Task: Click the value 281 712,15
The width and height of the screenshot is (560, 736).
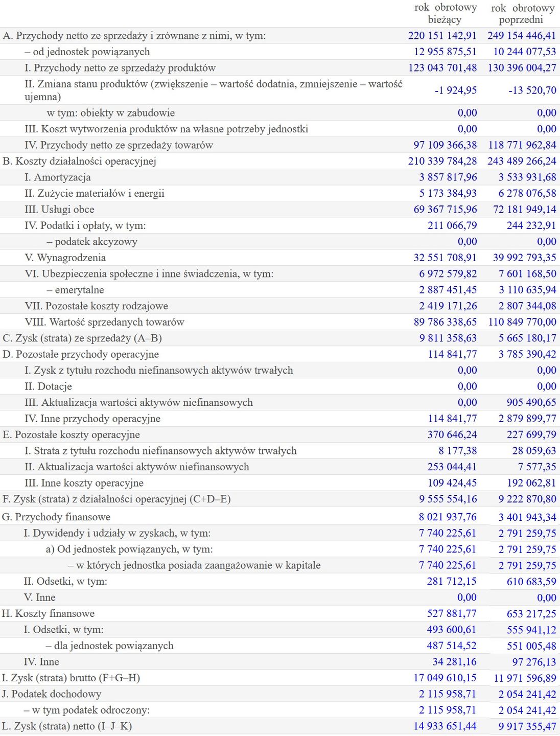Action: click(452, 582)
